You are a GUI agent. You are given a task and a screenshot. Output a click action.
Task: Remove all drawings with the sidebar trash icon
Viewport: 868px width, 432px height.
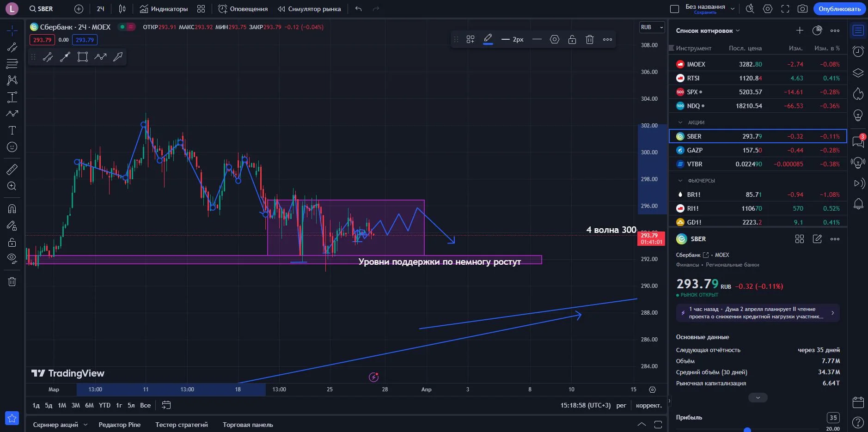click(x=12, y=281)
